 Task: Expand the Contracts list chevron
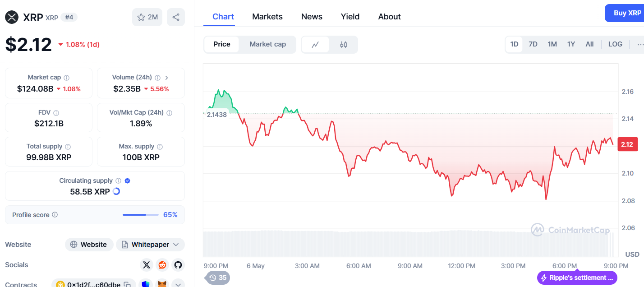[178, 284]
